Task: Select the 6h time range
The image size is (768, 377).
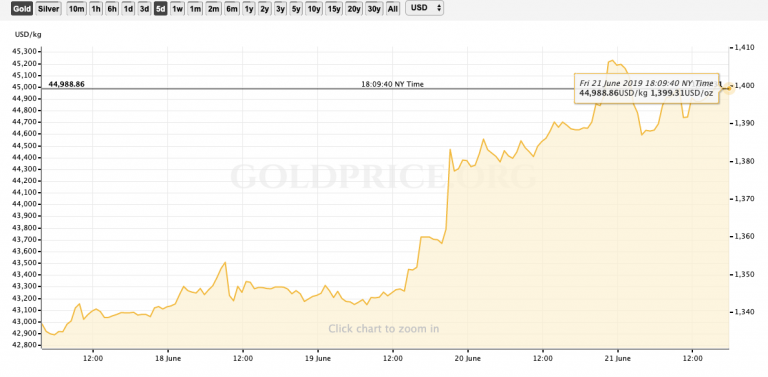Action: click(112, 9)
